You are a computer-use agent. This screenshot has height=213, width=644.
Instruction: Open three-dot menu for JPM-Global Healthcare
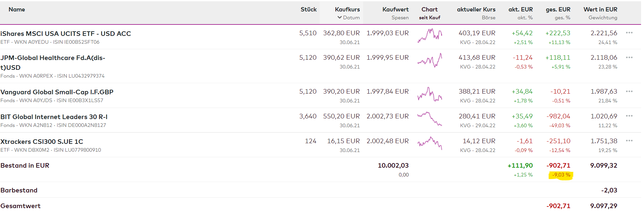pos(629,57)
